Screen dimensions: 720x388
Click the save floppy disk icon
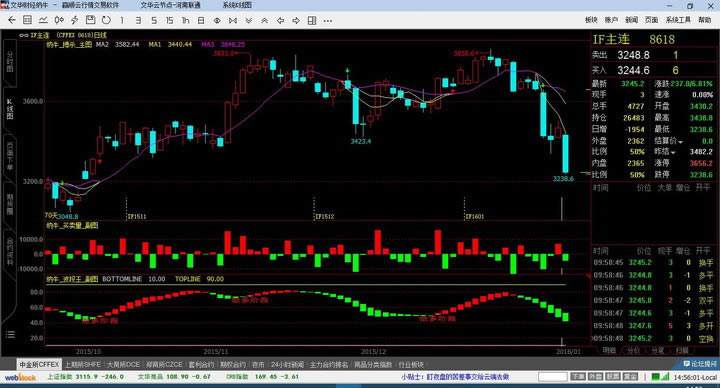90,20
